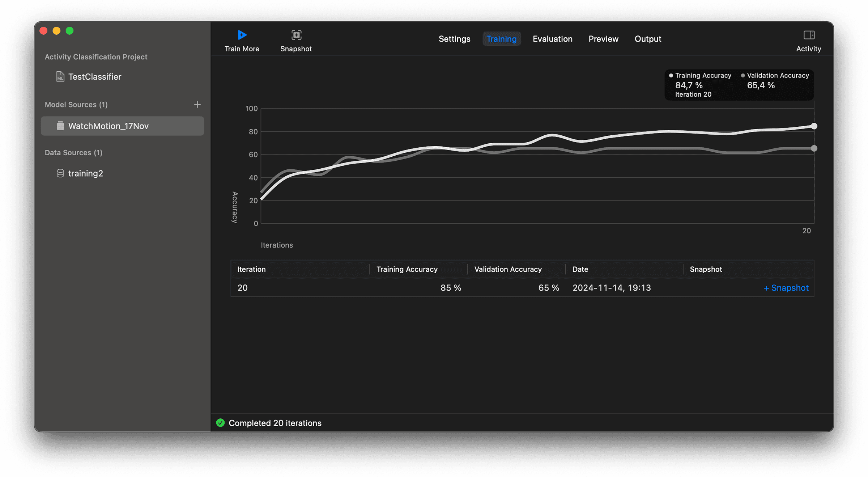The width and height of the screenshot is (868, 477).
Task: Click the plus icon beside Model Sources
Action: click(197, 105)
